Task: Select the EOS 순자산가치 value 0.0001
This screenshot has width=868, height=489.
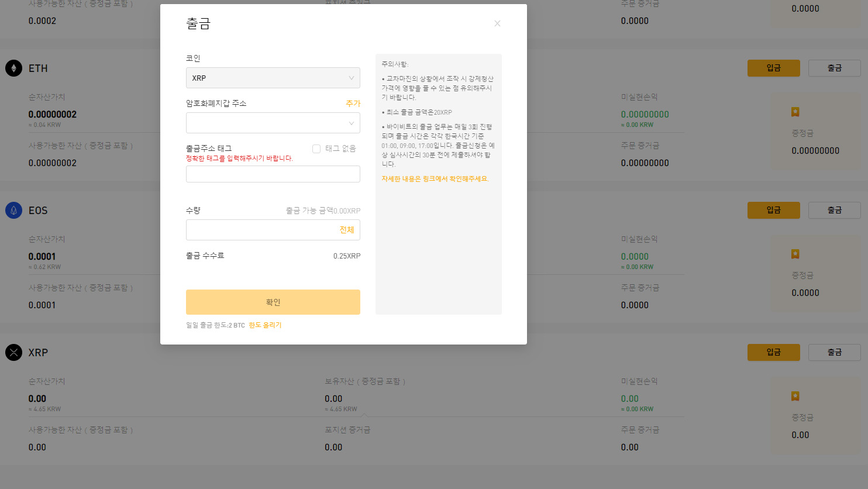Action: pos(42,257)
